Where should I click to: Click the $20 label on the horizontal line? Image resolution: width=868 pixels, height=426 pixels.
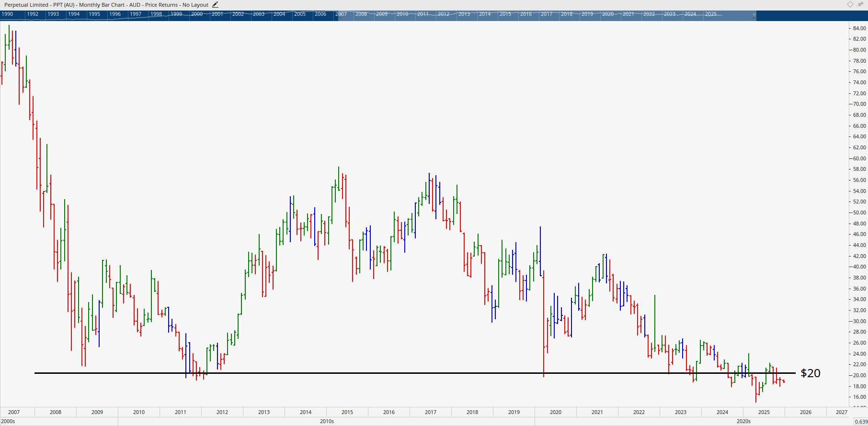811,373
